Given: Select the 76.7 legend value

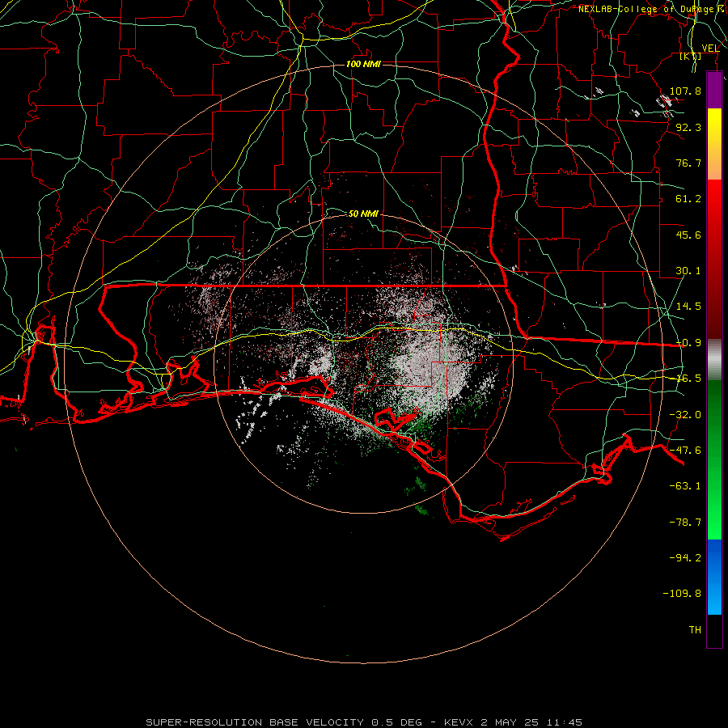Looking at the screenshot, I should 688,163.
